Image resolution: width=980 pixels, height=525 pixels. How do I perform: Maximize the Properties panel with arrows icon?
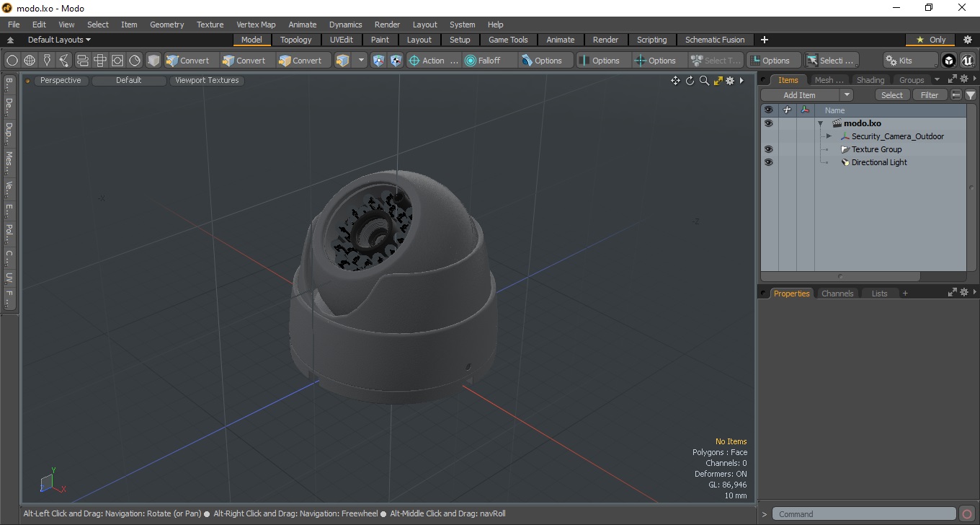(952, 292)
